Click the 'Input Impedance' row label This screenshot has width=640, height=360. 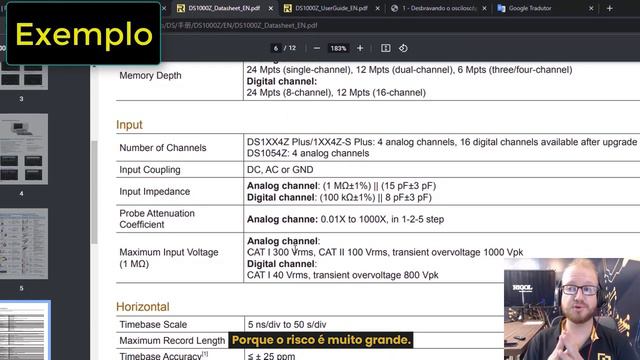(154, 191)
